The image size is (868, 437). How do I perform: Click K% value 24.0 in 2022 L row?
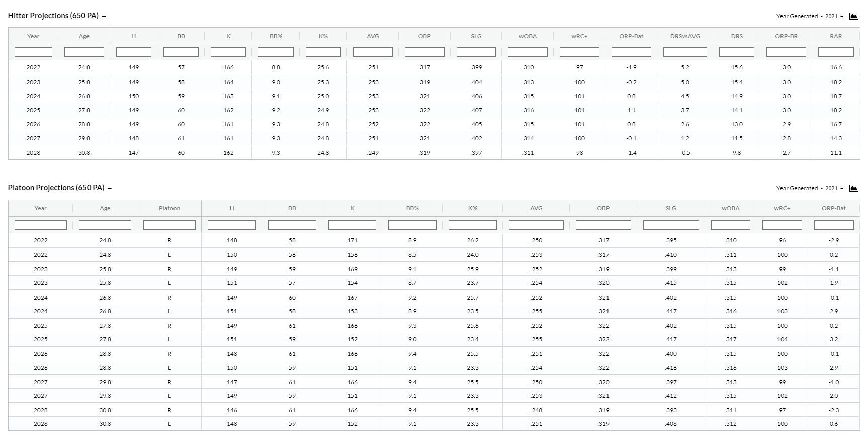click(473, 255)
